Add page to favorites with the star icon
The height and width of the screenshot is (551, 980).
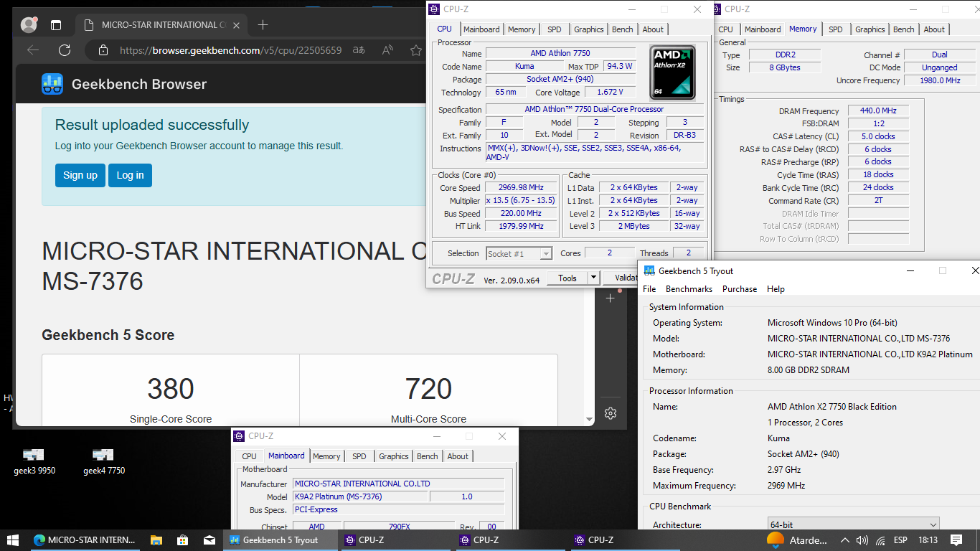[415, 50]
